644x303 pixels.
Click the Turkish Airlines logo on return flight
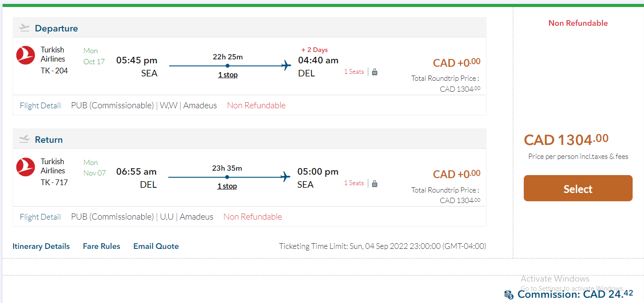(25, 167)
